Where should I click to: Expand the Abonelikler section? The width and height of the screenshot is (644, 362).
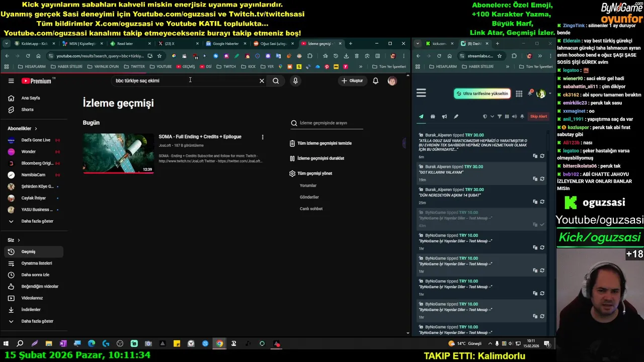coord(23,128)
